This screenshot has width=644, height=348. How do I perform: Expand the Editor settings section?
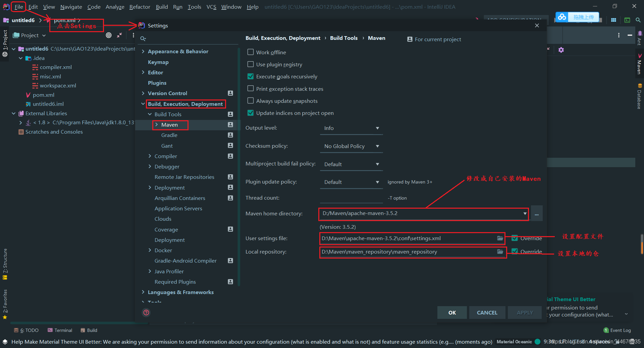143,72
